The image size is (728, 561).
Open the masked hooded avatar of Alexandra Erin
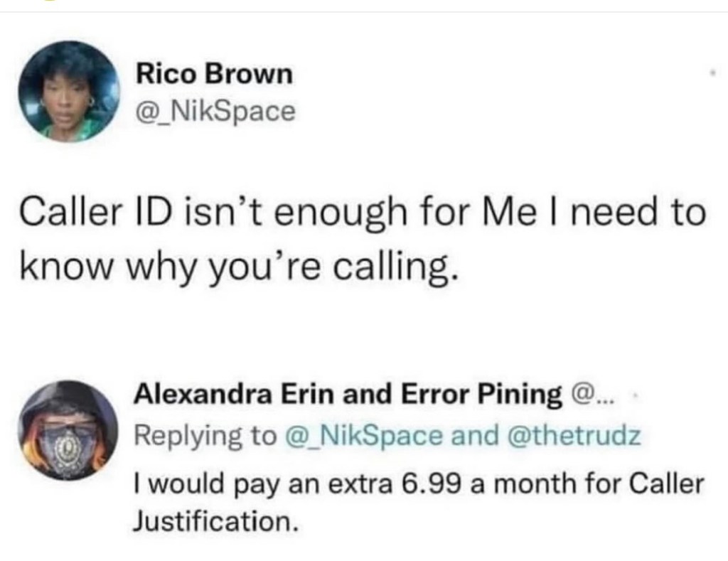click(68, 430)
